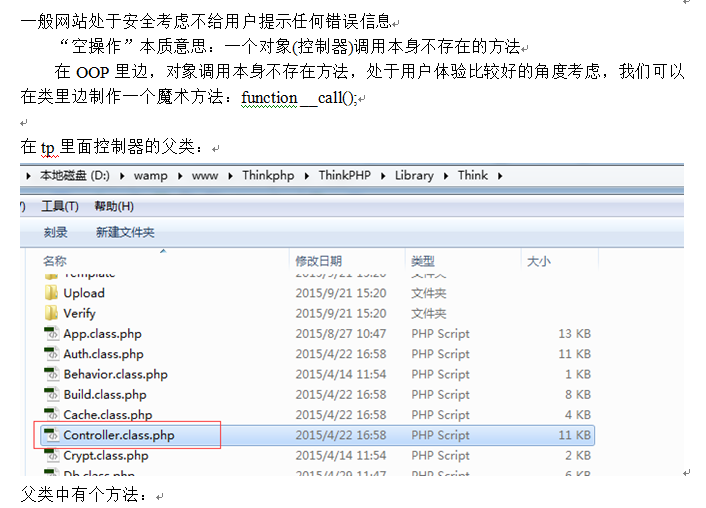Select Cache.class.php file name
Screen dimensions: 706x508
tap(108, 415)
